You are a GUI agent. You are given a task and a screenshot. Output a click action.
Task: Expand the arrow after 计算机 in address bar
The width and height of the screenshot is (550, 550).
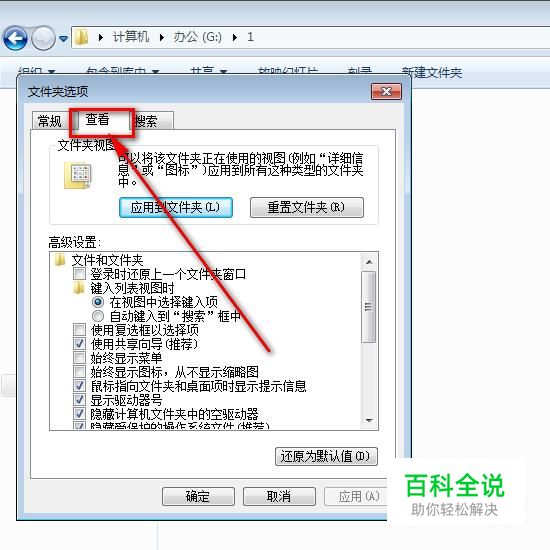point(162,37)
